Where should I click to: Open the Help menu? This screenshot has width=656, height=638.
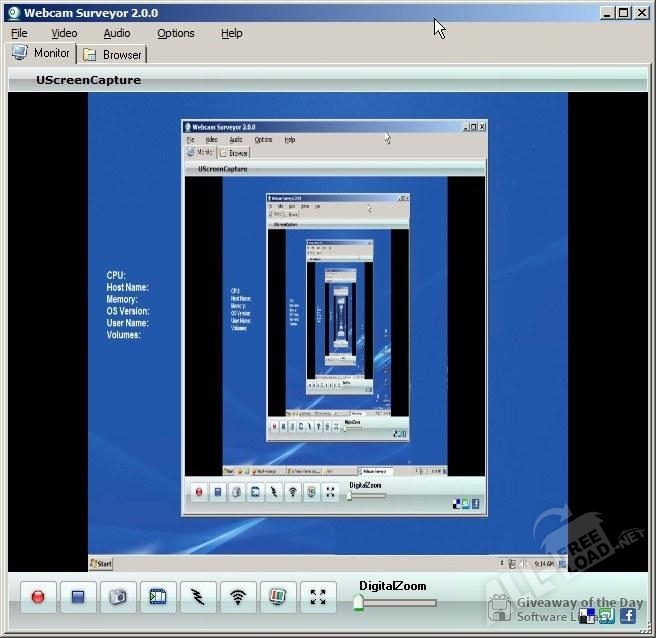(x=232, y=33)
